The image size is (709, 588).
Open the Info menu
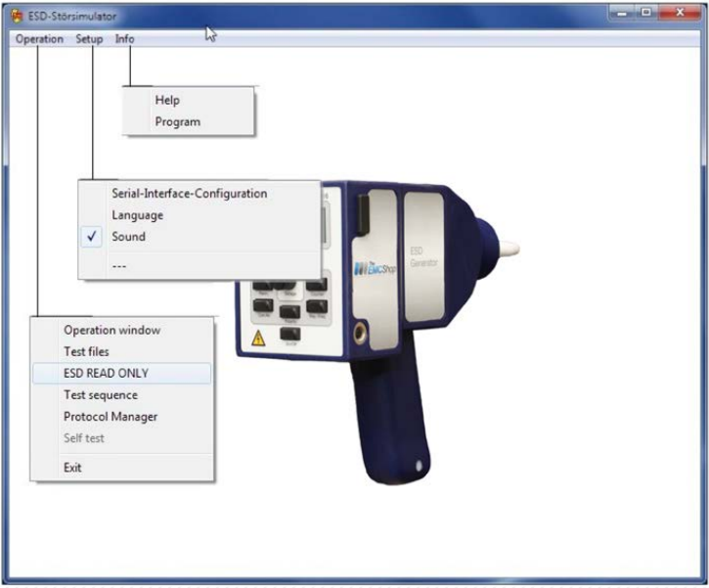pos(124,39)
